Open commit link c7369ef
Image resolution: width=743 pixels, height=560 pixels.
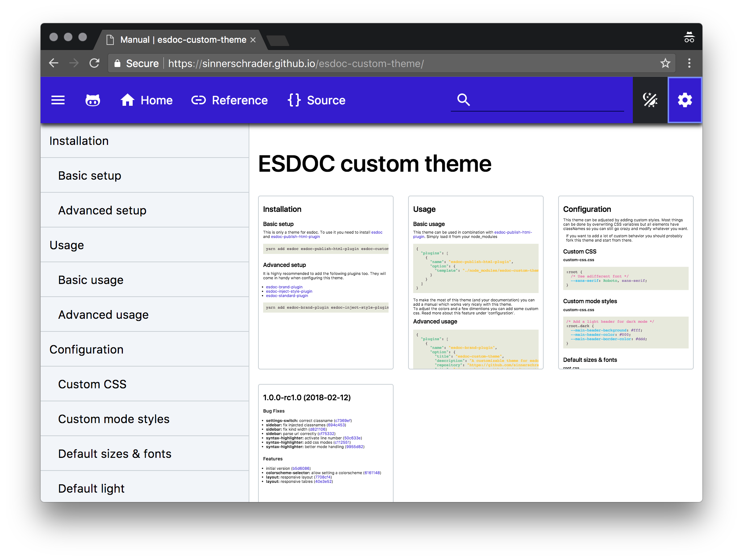(x=343, y=421)
